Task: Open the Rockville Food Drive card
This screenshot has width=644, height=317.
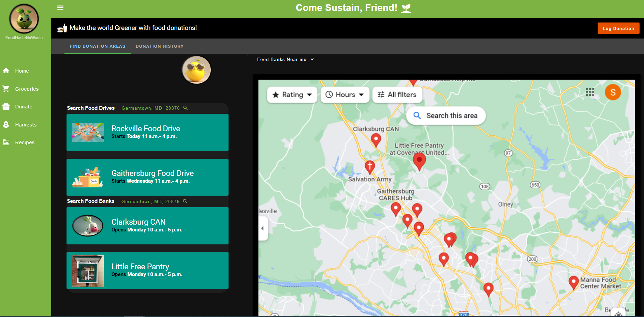Action: 147,132
